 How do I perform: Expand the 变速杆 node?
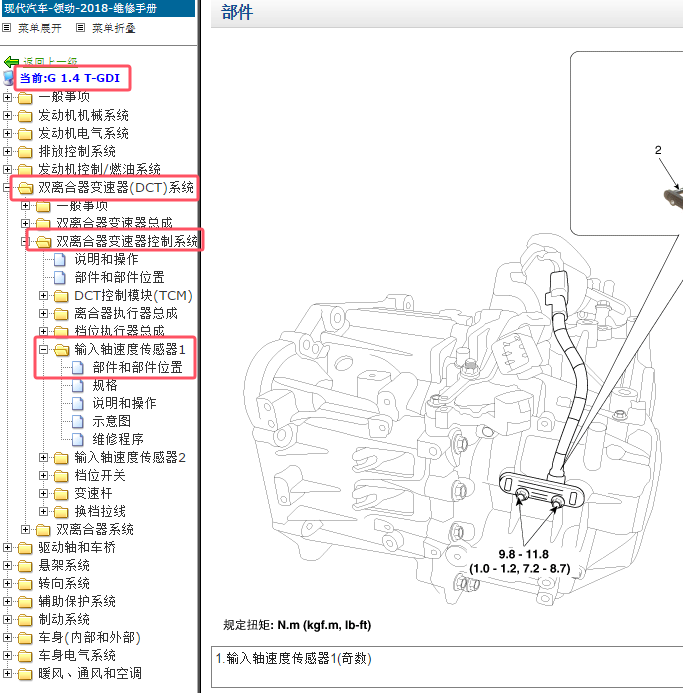[43, 493]
